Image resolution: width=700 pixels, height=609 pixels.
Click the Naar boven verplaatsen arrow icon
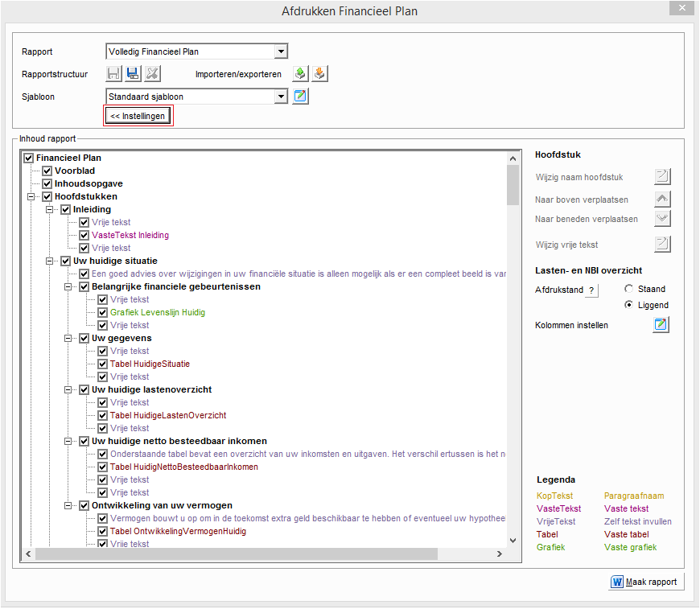662,200
